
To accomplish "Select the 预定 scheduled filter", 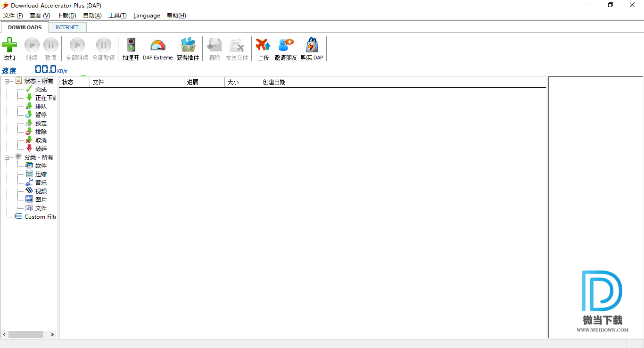I will 41,124.
